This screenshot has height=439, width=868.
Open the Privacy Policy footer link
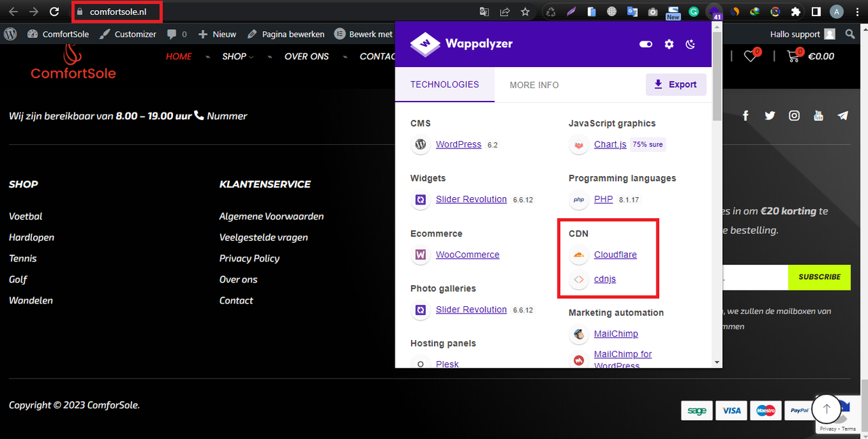250,258
